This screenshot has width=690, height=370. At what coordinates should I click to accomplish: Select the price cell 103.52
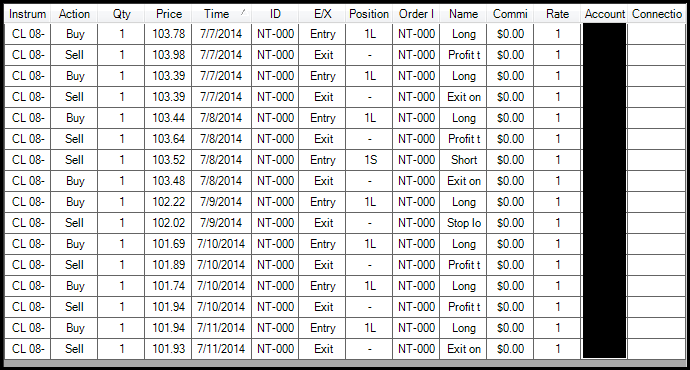pyautogui.click(x=168, y=160)
